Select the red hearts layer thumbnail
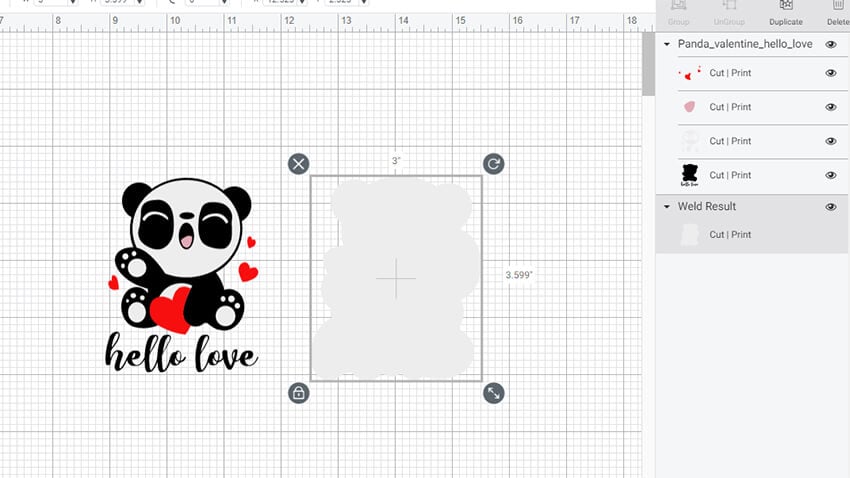This screenshot has width=850, height=478. (x=690, y=73)
